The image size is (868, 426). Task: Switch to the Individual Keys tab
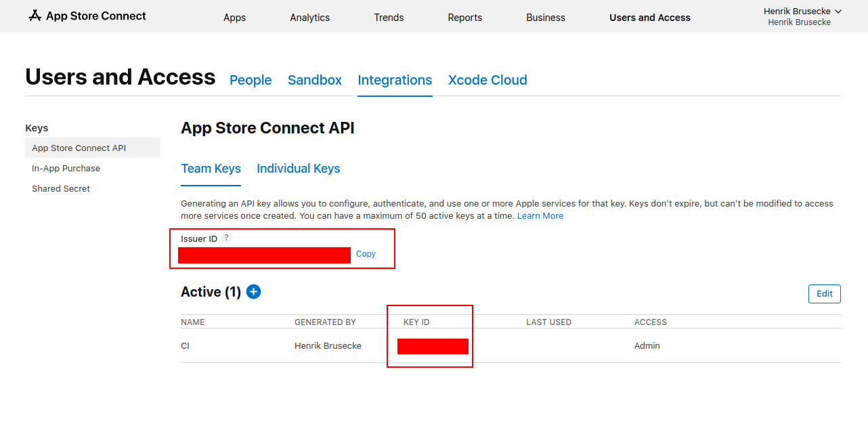coord(299,169)
